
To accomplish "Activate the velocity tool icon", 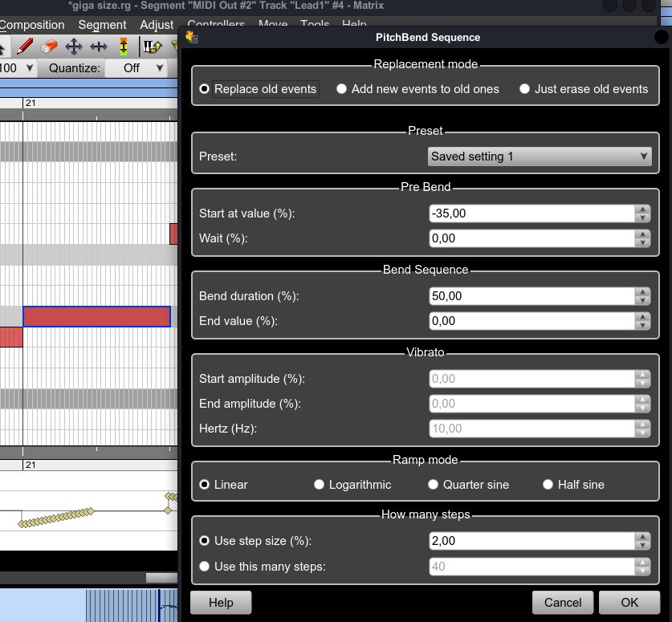I will coord(123,46).
